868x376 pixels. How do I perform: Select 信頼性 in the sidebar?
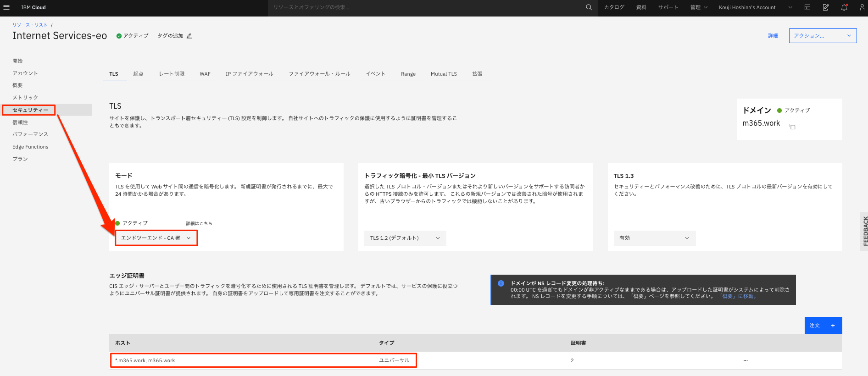[20, 122]
